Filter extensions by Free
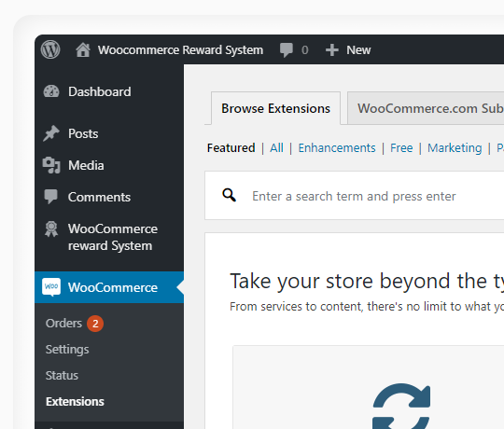 pos(401,148)
